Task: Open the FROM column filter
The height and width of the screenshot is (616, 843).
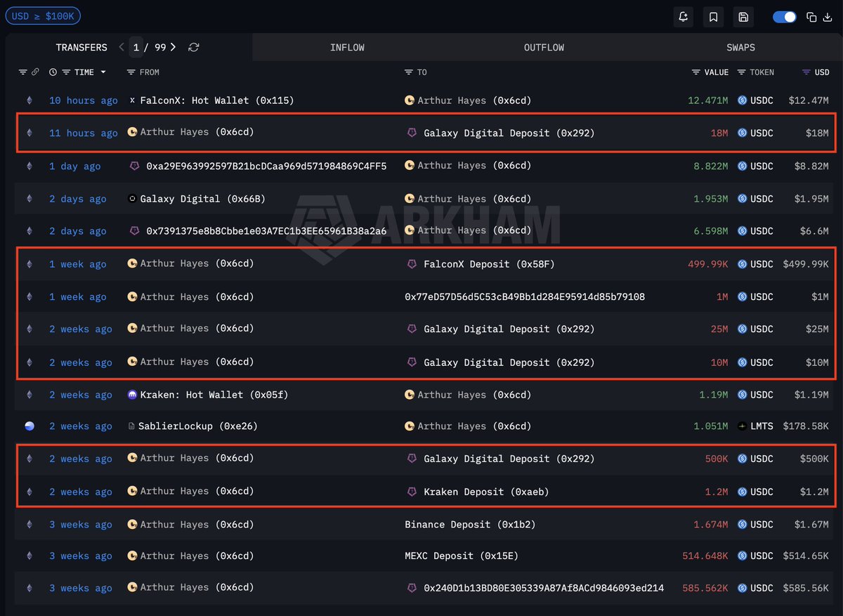Action: click(x=131, y=72)
